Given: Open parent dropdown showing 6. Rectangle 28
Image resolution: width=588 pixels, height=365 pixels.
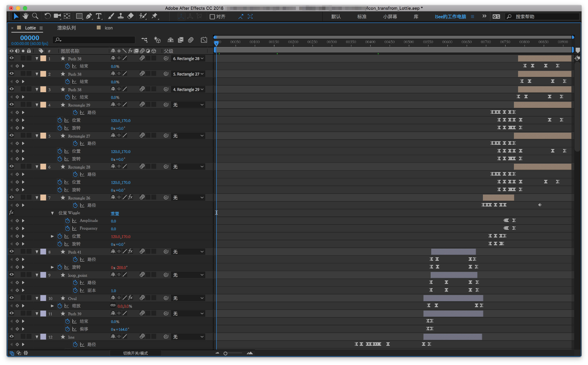Looking at the screenshot, I should [188, 59].
